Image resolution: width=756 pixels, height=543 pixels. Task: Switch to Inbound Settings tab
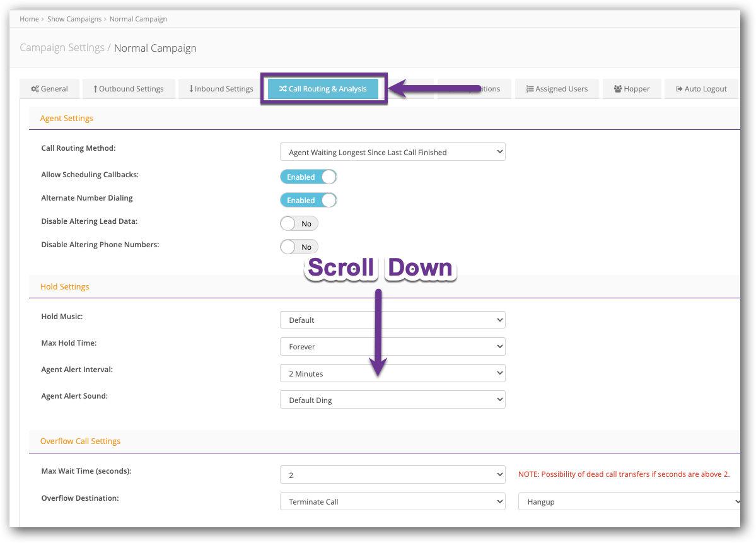(x=221, y=89)
